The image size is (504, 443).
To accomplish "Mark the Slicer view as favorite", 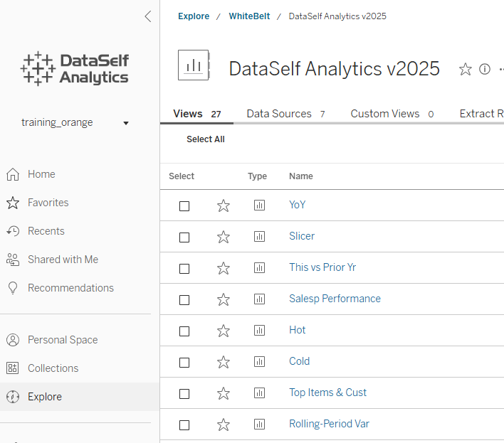I will [x=224, y=237].
